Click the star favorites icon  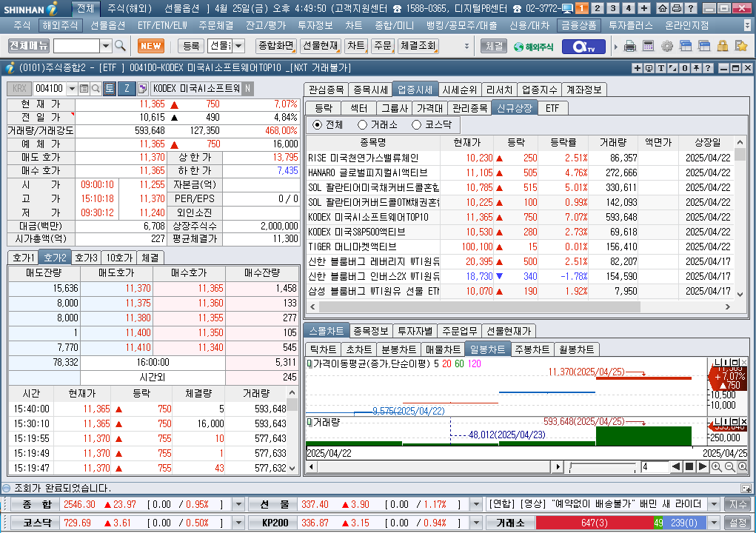741,46
